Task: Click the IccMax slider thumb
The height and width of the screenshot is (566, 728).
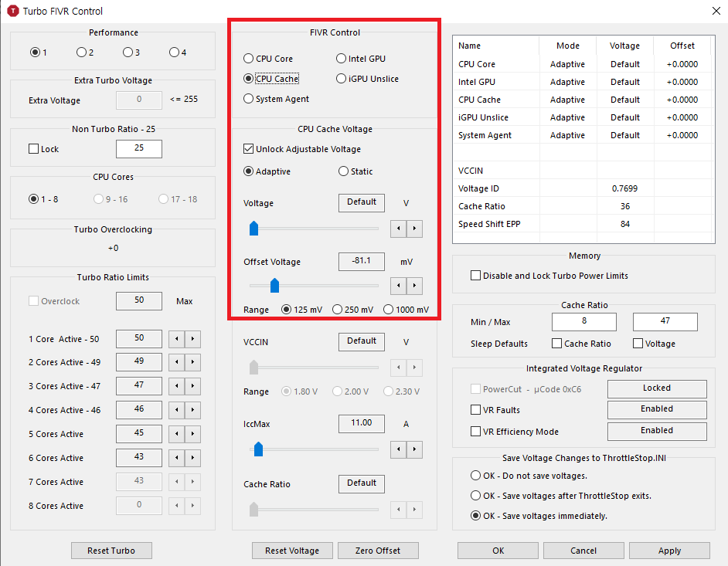Action: click(x=259, y=449)
